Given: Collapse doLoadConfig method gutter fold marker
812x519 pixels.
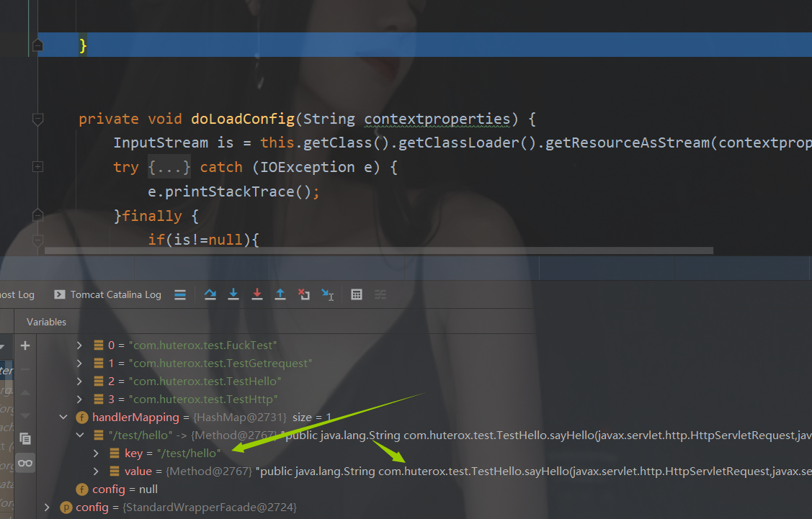Looking at the screenshot, I should click(x=37, y=119).
